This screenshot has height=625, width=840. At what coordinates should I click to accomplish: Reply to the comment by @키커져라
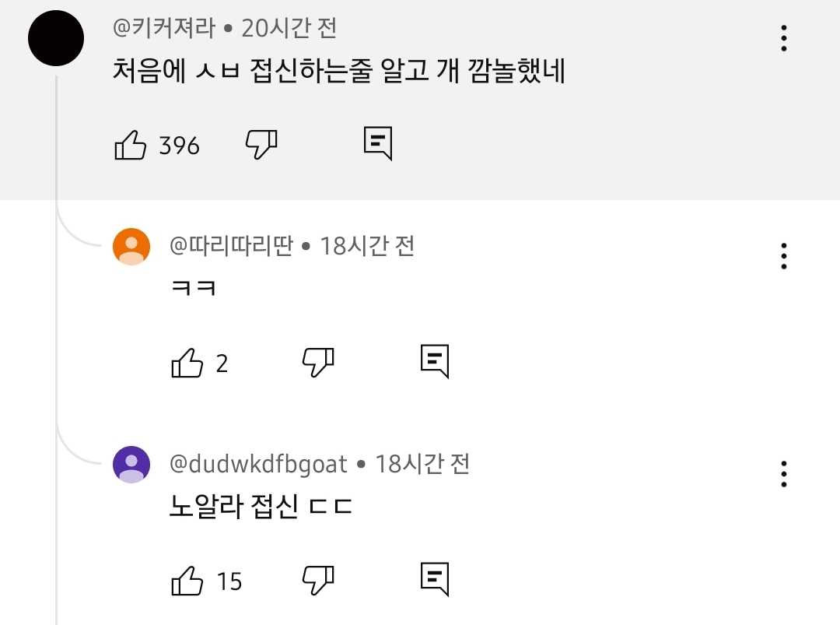378,143
